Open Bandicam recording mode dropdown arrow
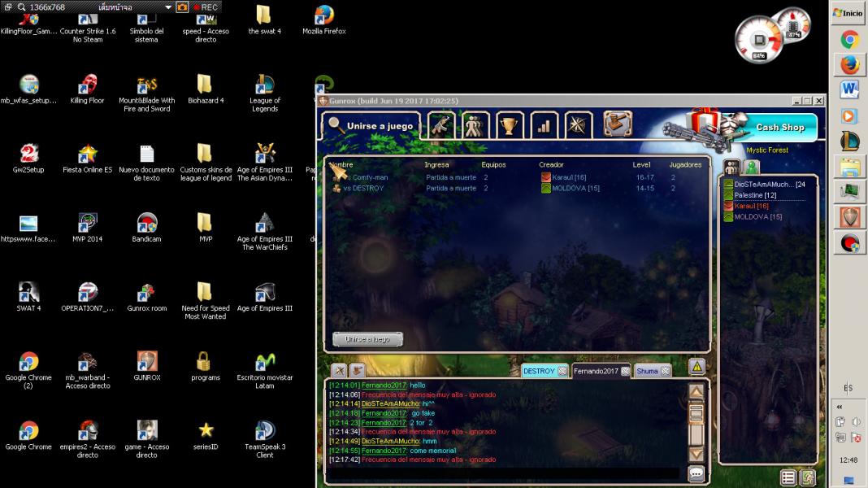 click(168, 7)
